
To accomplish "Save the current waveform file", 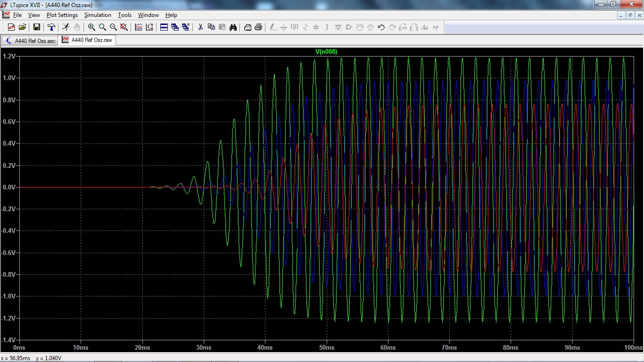I will 36,27.
